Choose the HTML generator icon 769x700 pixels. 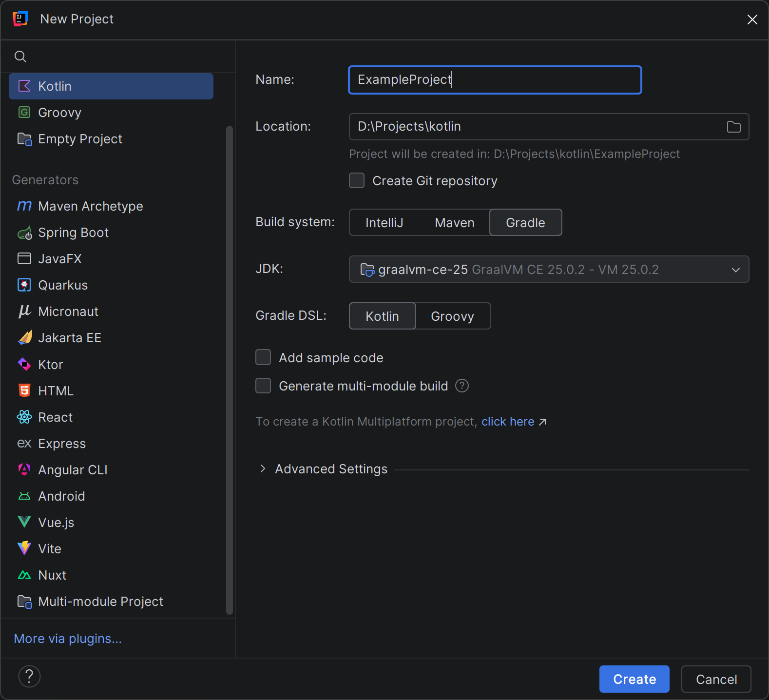tap(24, 390)
